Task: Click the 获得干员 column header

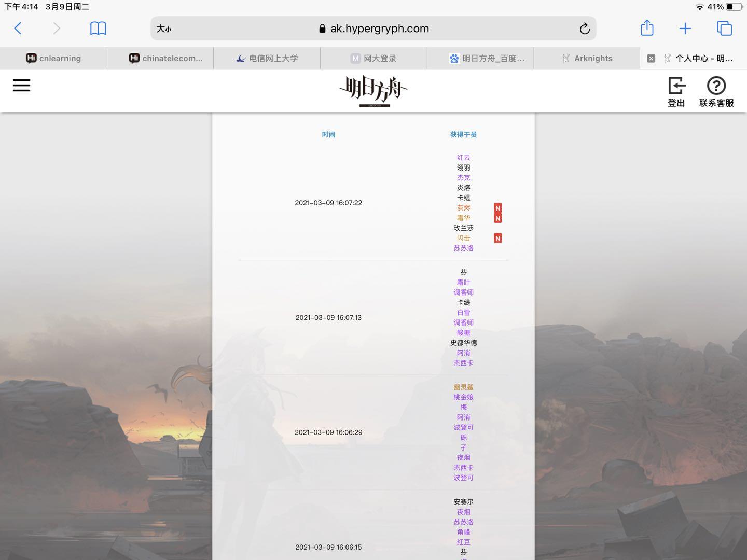Action: (463, 134)
